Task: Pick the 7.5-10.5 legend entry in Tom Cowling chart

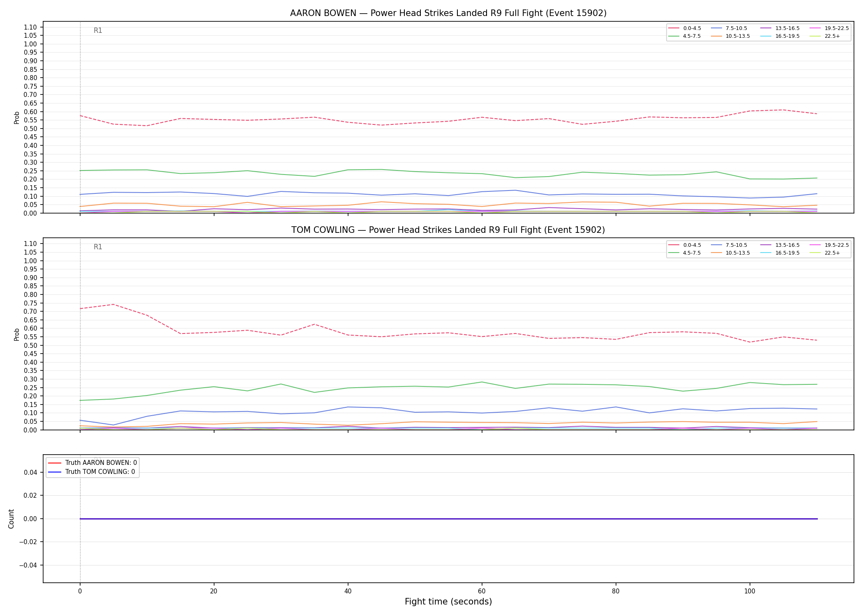Action: click(x=729, y=245)
